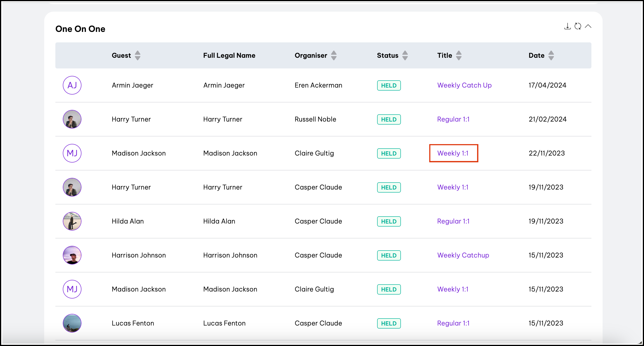Open Lucas Fenton's Regular 1:1 link

click(453, 323)
